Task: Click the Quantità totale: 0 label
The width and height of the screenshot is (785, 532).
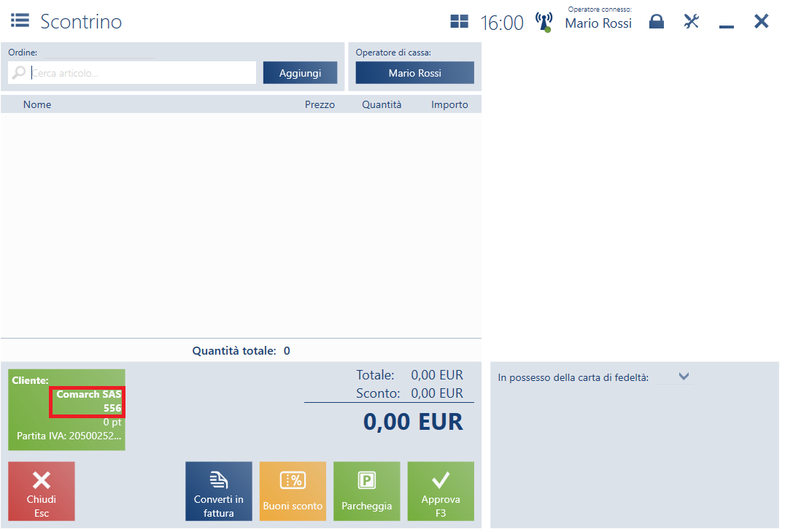Action: [241, 351]
